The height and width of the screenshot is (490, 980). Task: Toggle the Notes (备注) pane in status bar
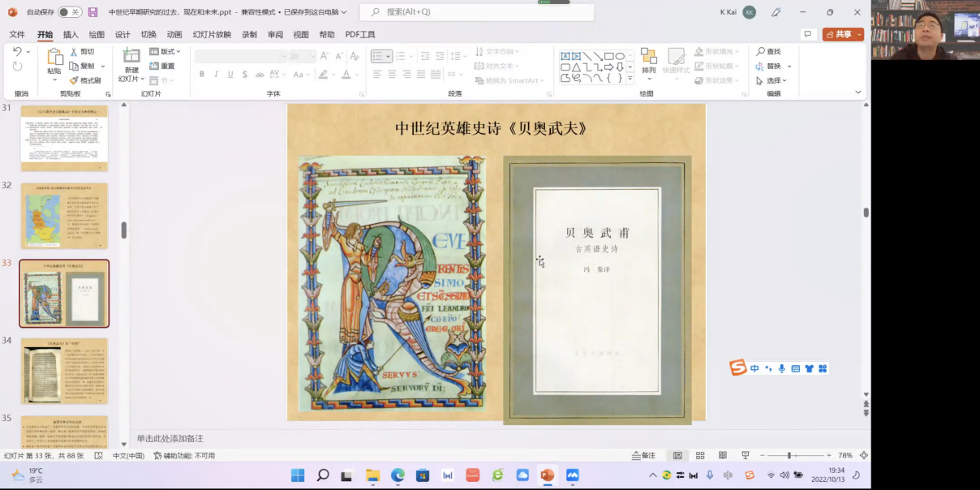tap(643, 456)
